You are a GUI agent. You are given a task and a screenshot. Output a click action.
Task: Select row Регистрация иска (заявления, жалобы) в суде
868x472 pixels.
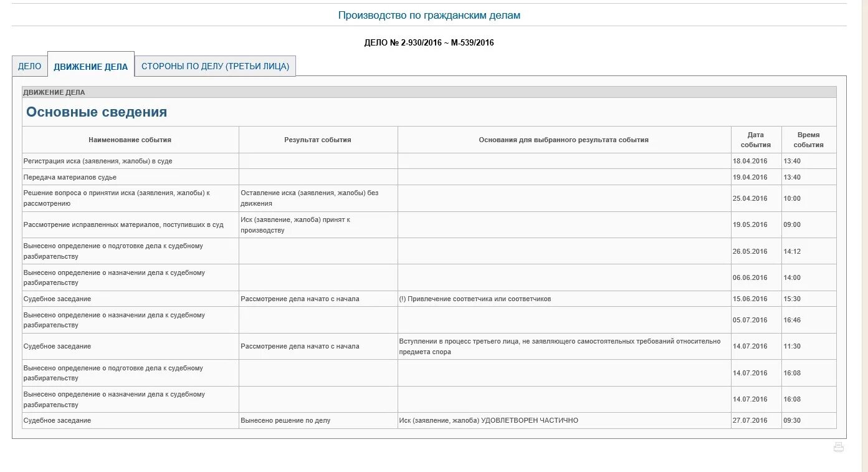[429, 161]
